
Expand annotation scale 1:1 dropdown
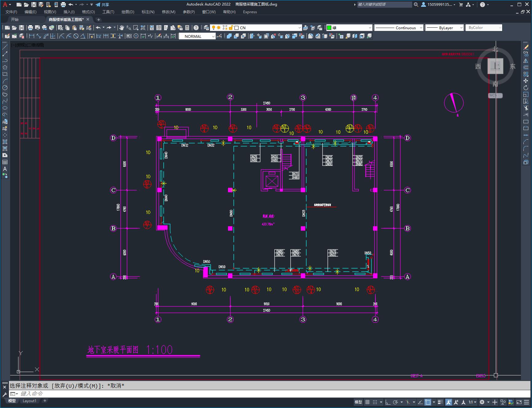[475, 402]
